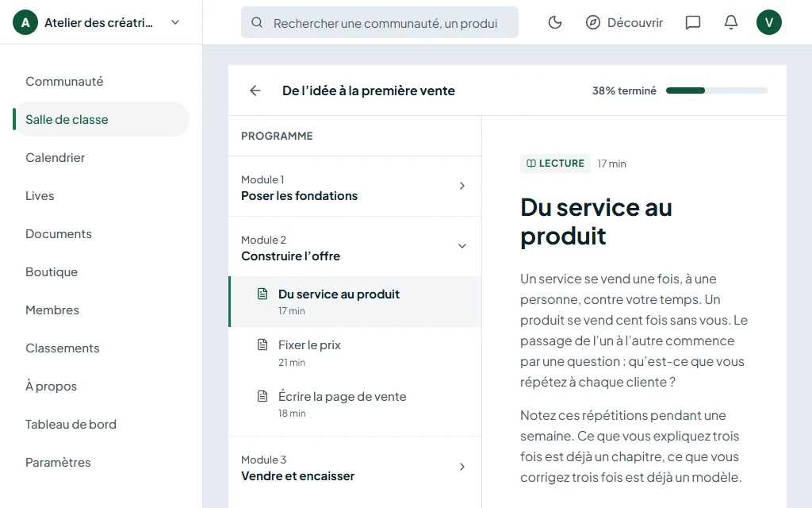Open Paramètres in the sidebar

pyautogui.click(x=101, y=463)
